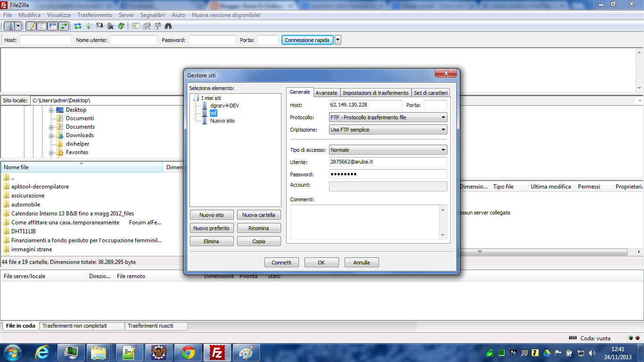This screenshot has height=362, width=644.
Task: Click the Java EE IDE taskbar icon
Action: (159, 353)
